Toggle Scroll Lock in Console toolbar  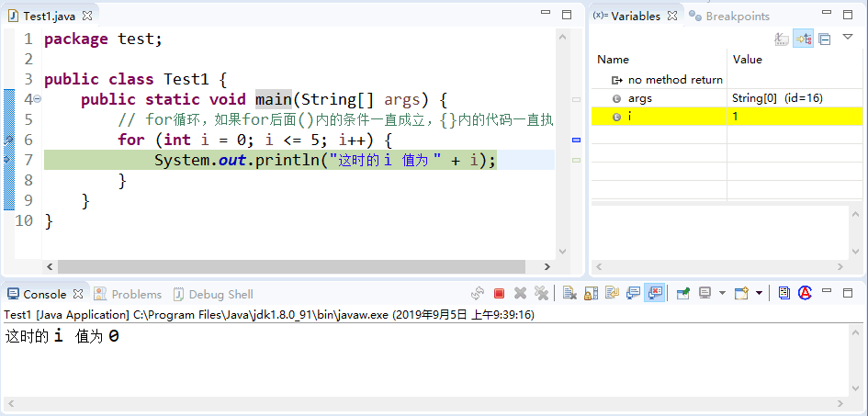tap(591, 294)
